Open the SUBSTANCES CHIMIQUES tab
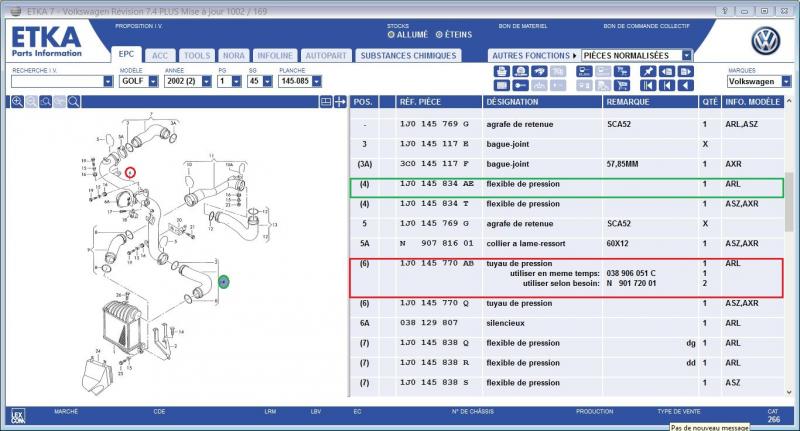 click(x=408, y=55)
